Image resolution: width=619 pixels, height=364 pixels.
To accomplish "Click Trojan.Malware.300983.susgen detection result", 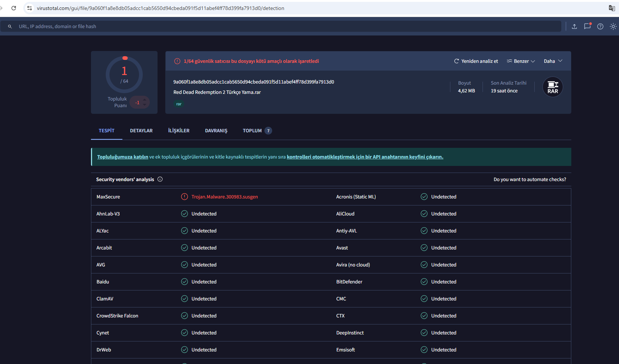I will click(225, 197).
